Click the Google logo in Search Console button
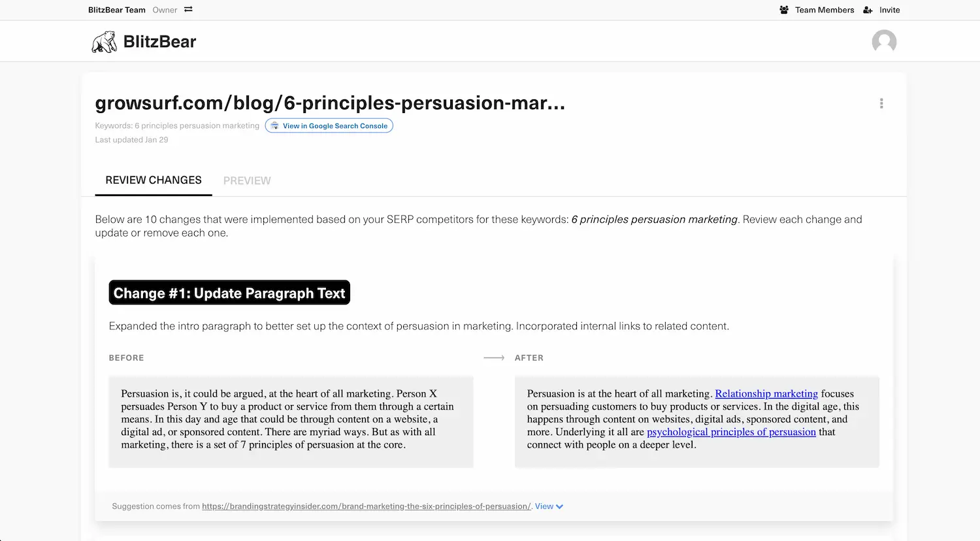The image size is (980, 541). pos(276,125)
